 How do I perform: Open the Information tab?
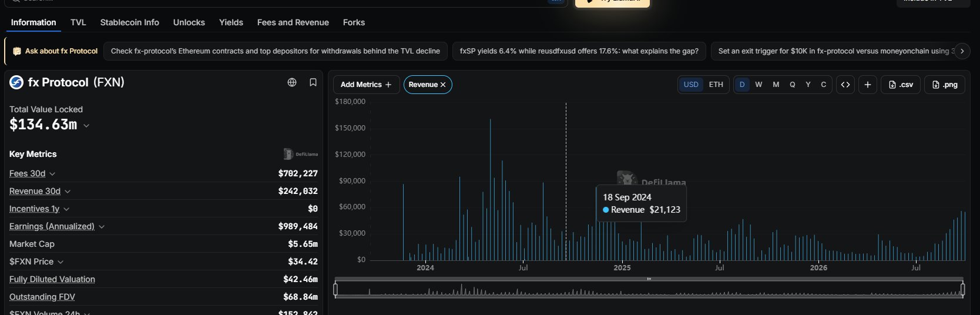[x=33, y=22]
